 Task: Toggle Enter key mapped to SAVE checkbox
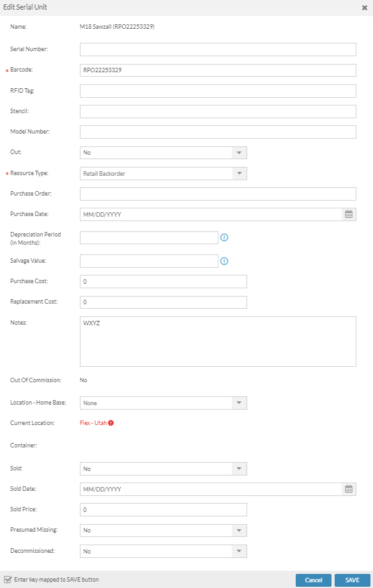(8, 580)
